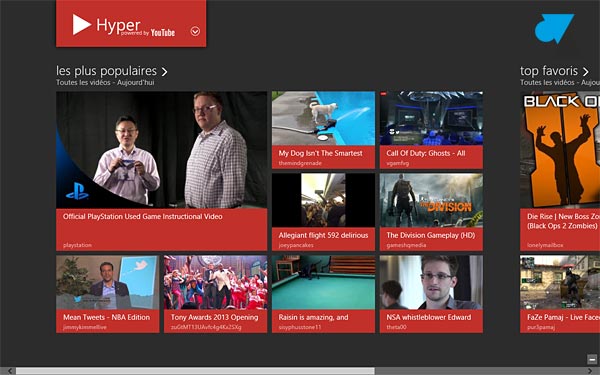Open Mean Tweets NBA Edition thumbnail
The height and width of the screenshot is (375, 600).
[108, 282]
